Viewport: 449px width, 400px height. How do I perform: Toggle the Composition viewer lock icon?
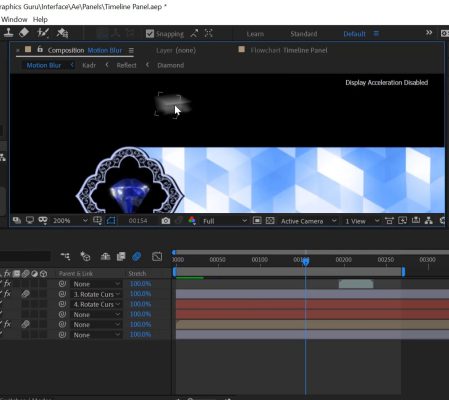click(40, 49)
